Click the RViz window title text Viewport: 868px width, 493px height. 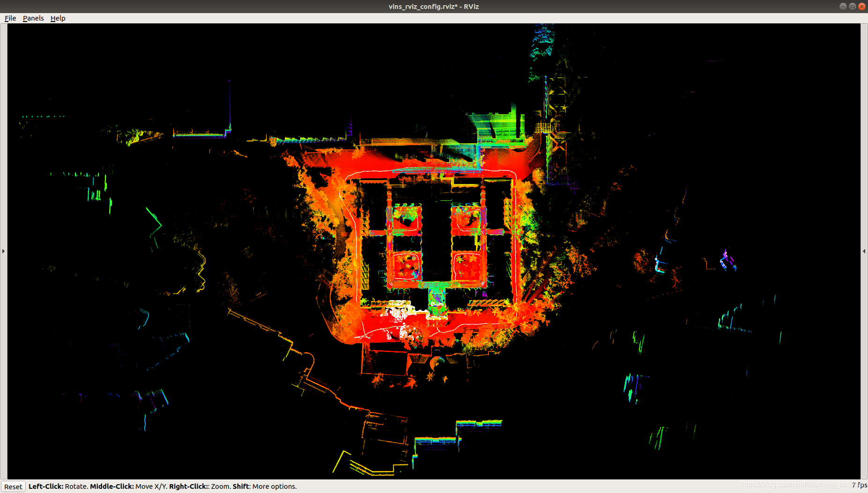click(434, 6)
